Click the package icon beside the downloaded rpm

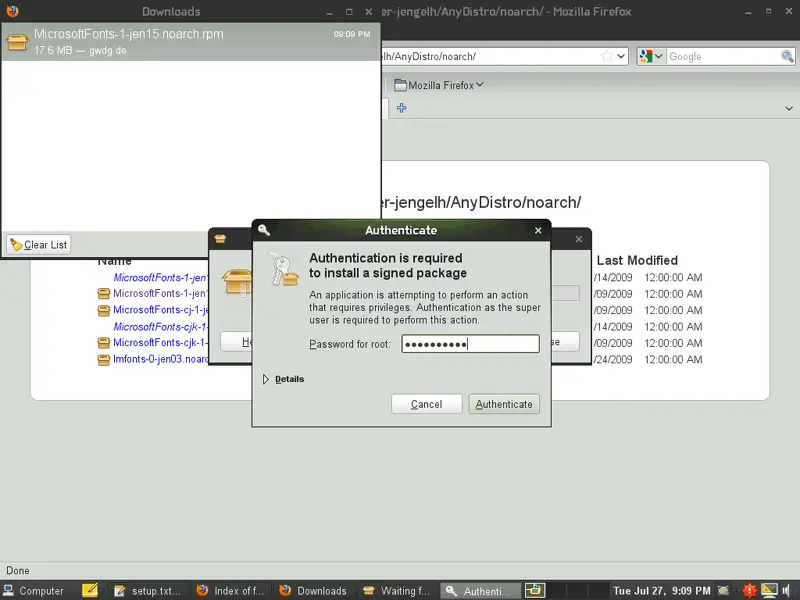click(x=17, y=42)
